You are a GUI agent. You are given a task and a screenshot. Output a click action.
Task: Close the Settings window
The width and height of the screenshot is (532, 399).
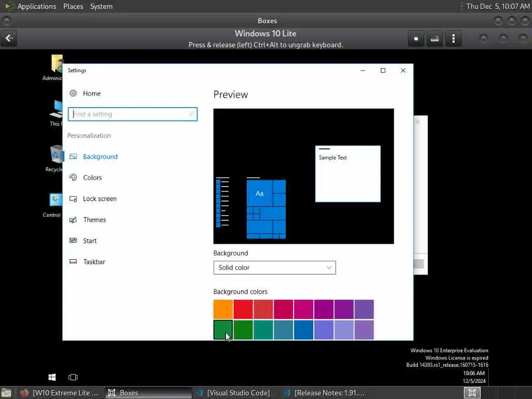(403, 70)
